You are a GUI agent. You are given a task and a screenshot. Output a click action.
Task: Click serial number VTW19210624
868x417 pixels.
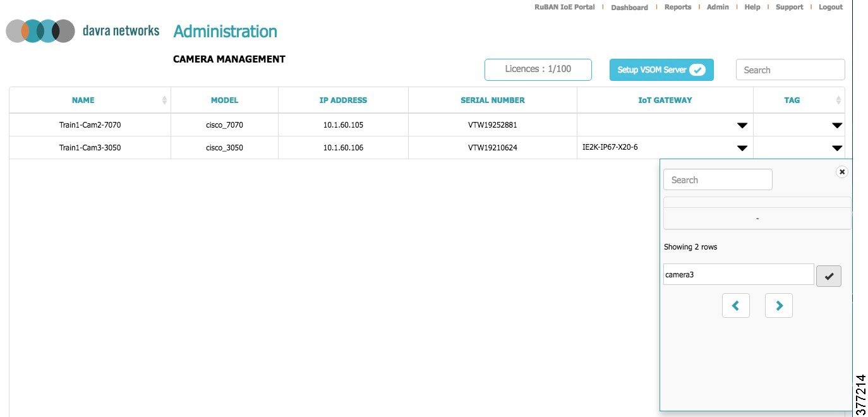(x=493, y=148)
